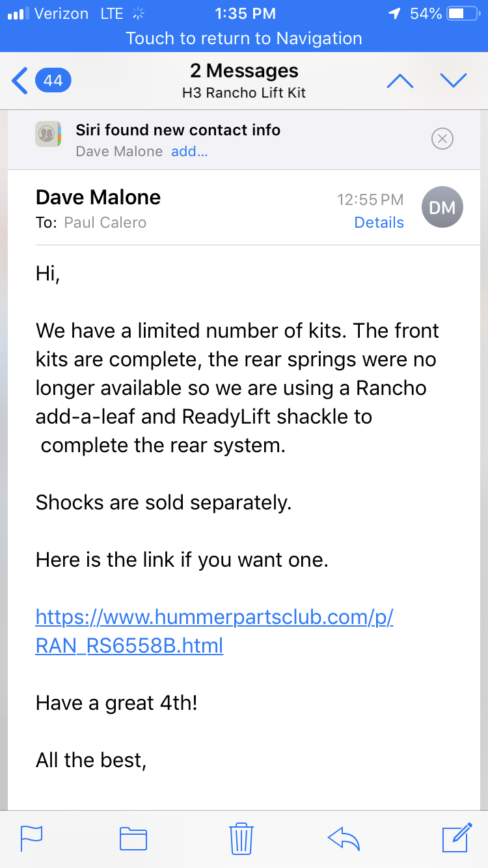Open the hummerpartsclub.com RAN_RS6558B link
The width and height of the screenshot is (488, 868).
click(215, 631)
